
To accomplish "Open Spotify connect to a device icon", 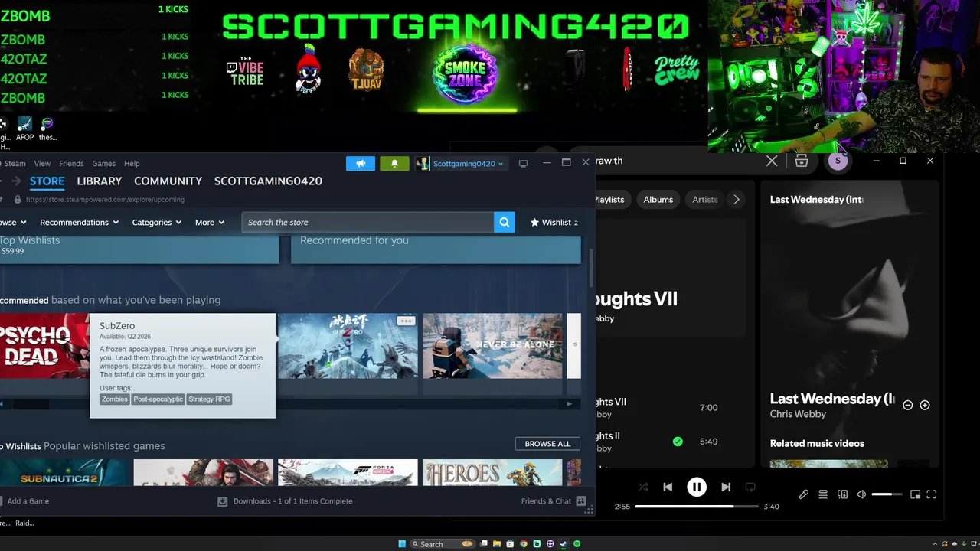I will click(843, 494).
